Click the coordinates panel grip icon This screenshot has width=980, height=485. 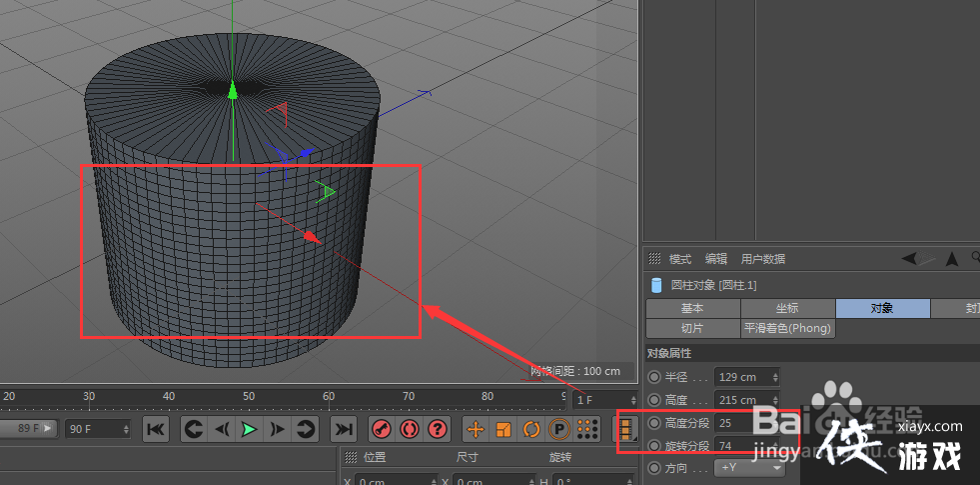point(351,457)
